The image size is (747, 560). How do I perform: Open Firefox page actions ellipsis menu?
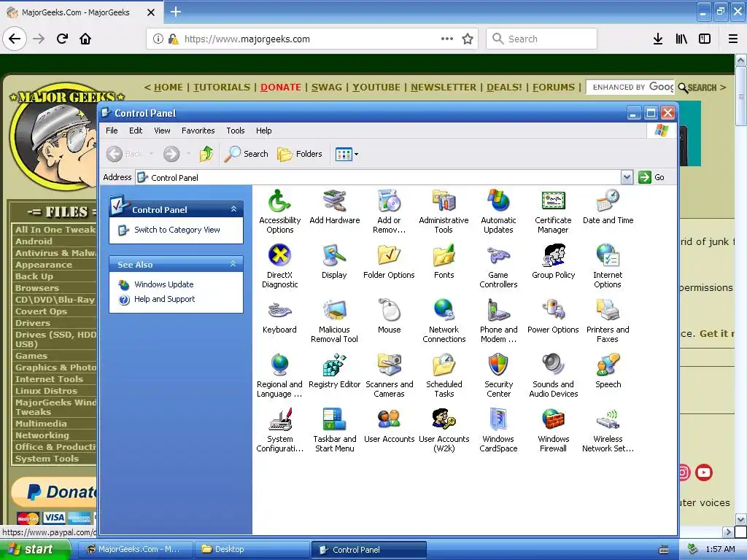click(447, 39)
